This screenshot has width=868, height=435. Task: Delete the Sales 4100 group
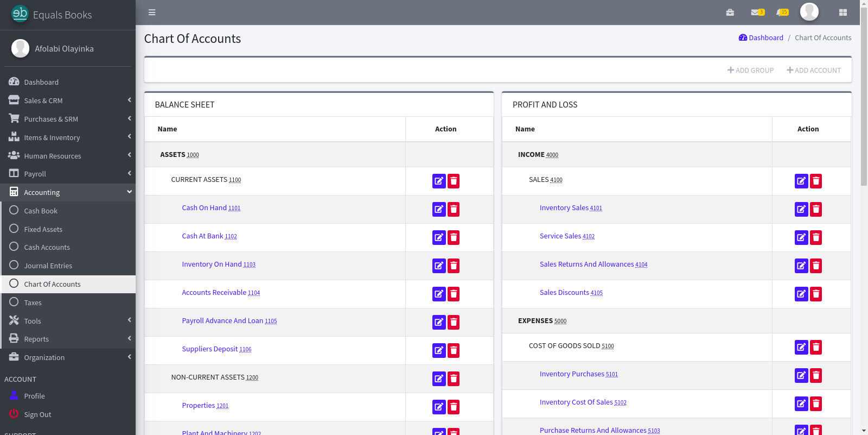(x=816, y=181)
